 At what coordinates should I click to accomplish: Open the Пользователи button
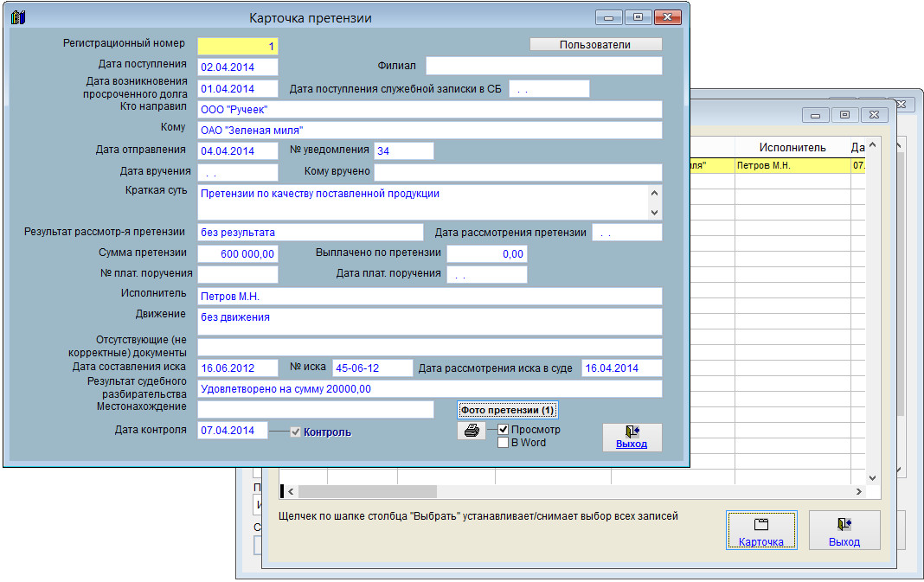tap(595, 44)
